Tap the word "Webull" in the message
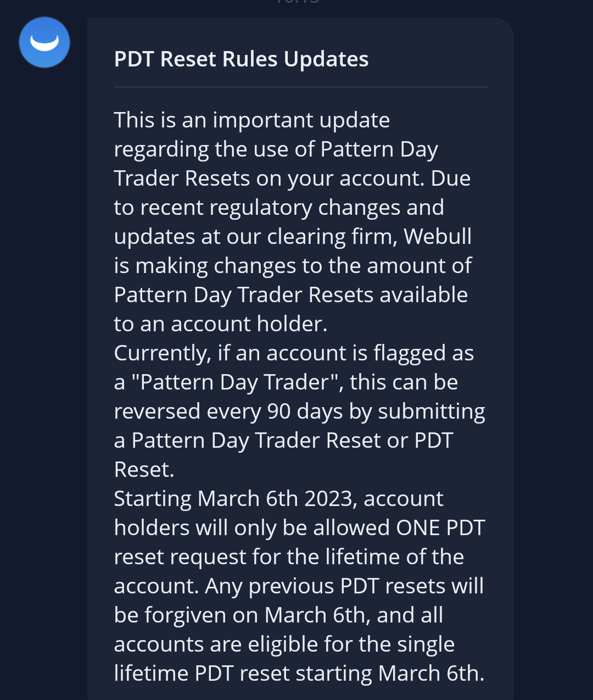The height and width of the screenshot is (700, 593). tap(438, 236)
